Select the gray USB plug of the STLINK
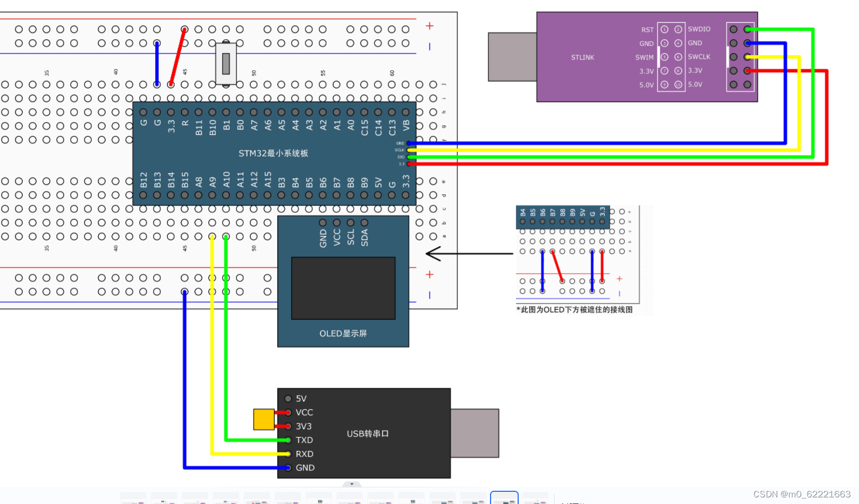Screen dimensions: 859x504 512,57
